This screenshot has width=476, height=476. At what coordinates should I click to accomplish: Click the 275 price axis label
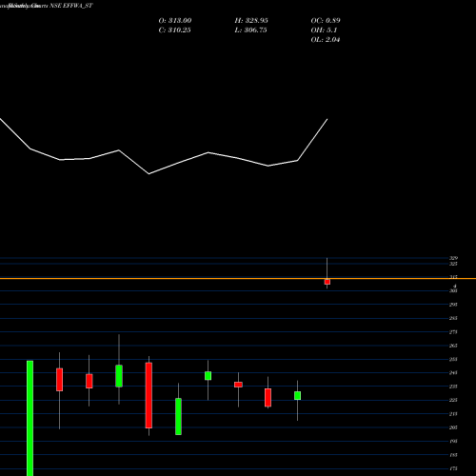coord(453,332)
